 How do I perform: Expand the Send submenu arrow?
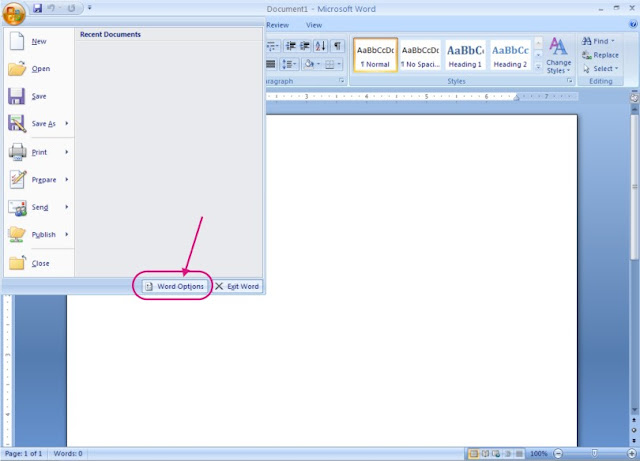(67, 207)
